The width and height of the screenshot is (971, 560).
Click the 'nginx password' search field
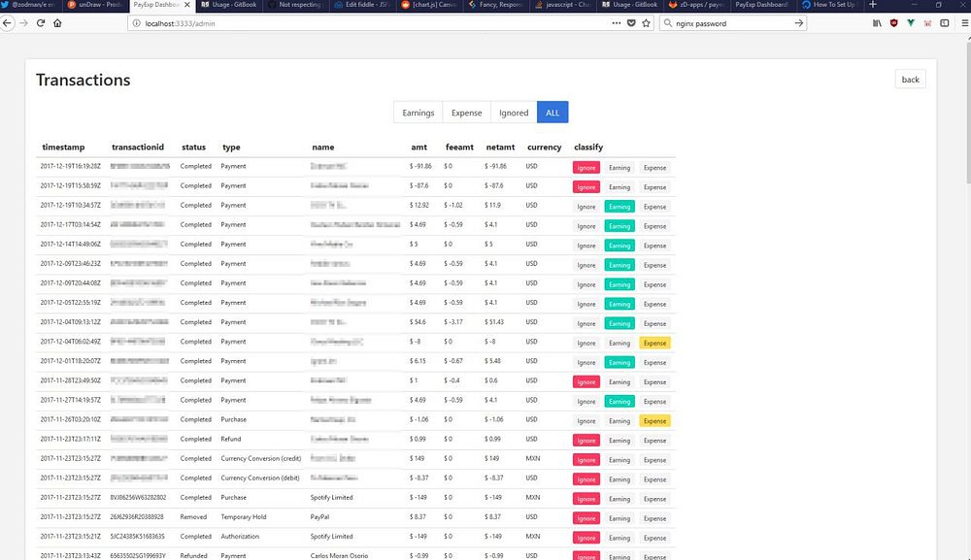point(731,23)
